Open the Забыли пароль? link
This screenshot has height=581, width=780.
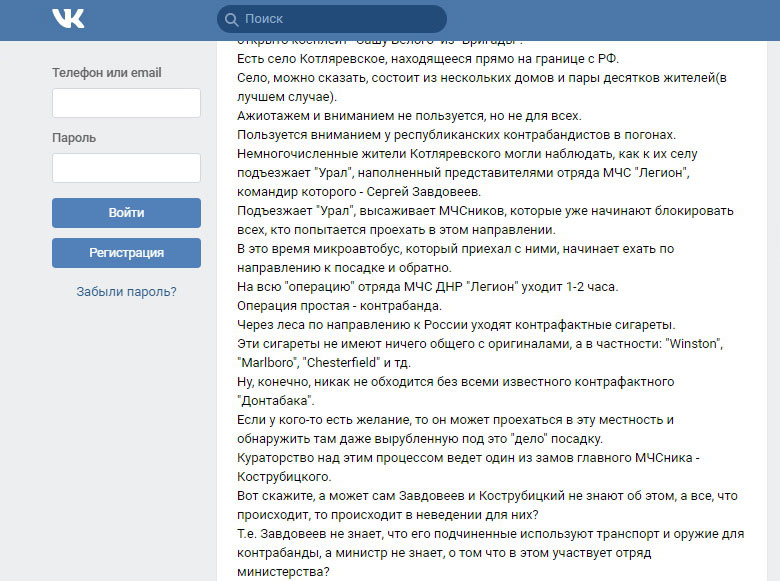point(126,292)
